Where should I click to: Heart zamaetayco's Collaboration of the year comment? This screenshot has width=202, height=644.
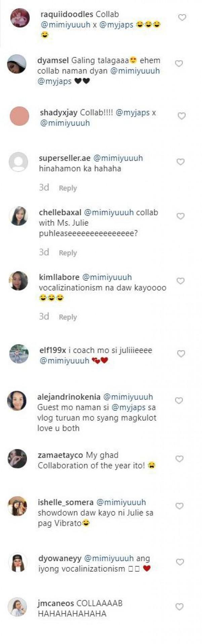coord(179,459)
